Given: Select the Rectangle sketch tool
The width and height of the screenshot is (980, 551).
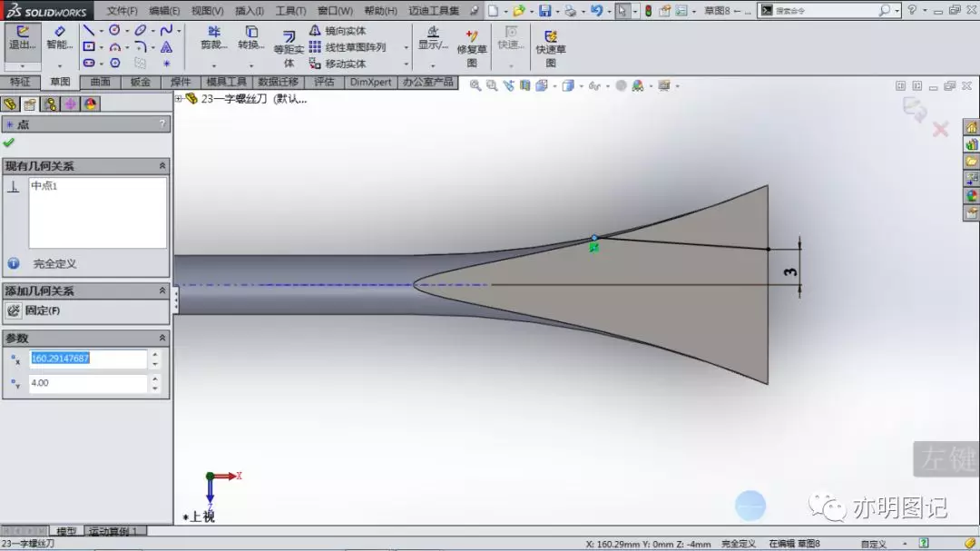Looking at the screenshot, I should [x=89, y=47].
